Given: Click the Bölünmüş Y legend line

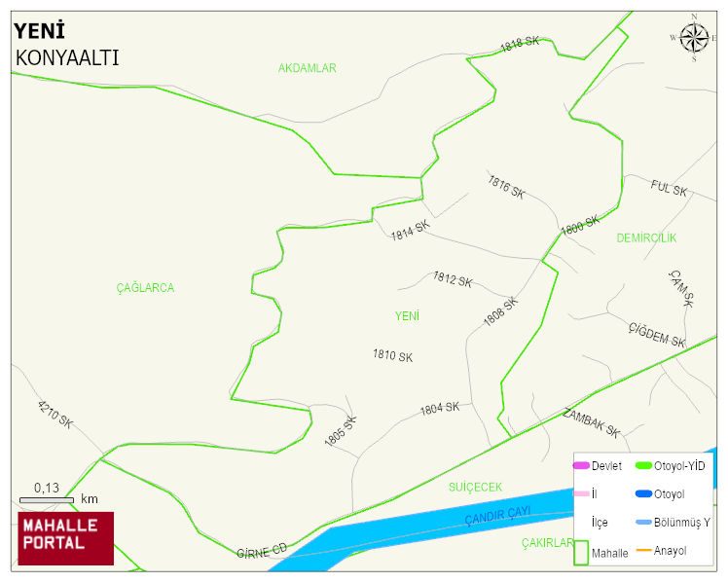Looking at the screenshot, I should click(x=643, y=522).
